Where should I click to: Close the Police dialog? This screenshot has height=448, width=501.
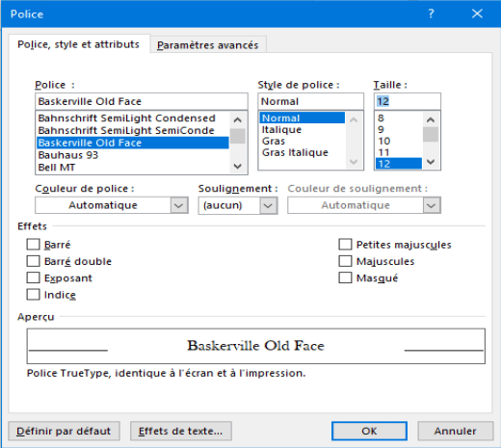[477, 13]
